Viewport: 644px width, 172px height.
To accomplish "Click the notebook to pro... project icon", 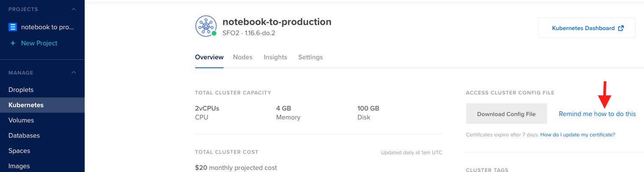I will 13,27.
